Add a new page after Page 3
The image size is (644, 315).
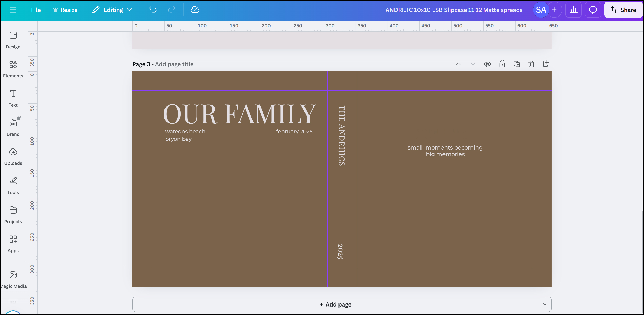pyautogui.click(x=546, y=64)
